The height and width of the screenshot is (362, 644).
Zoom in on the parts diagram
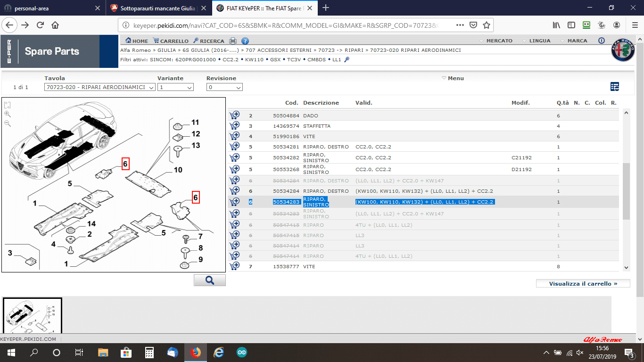coord(7,114)
